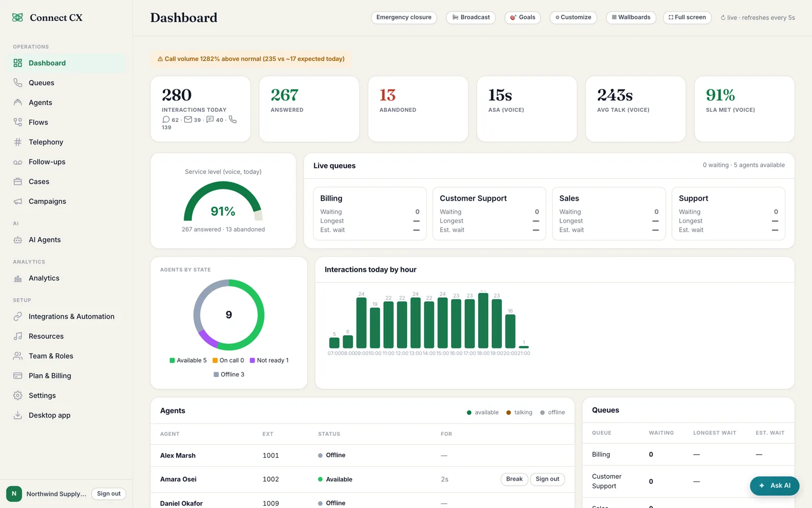The height and width of the screenshot is (508, 812).
Task: Put Amara Osei on Break
Action: [514, 479]
